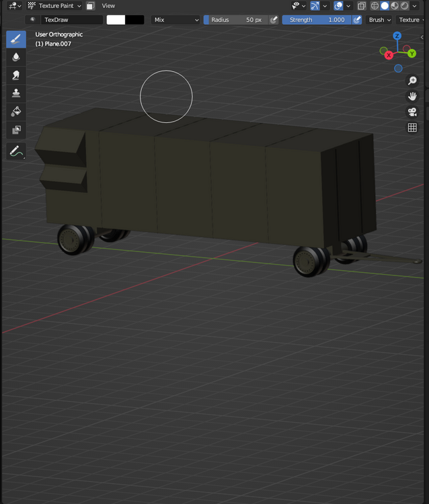Click the Strength 1.000 slider
Viewport: 429px width, 504px height.
(x=317, y=19)
